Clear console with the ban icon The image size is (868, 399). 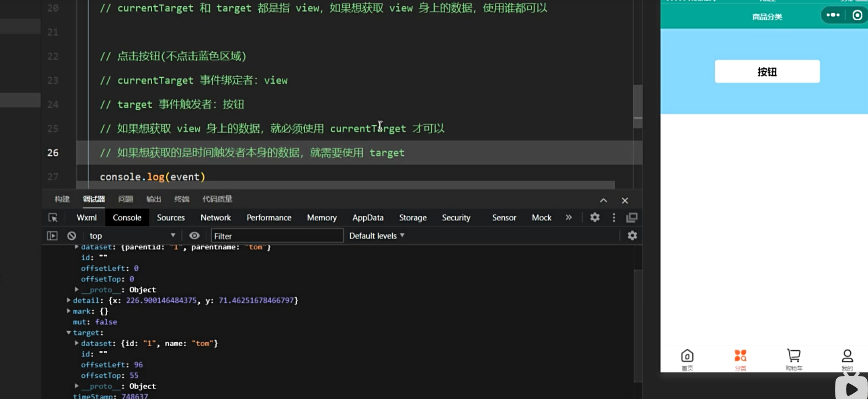point(72,236)
